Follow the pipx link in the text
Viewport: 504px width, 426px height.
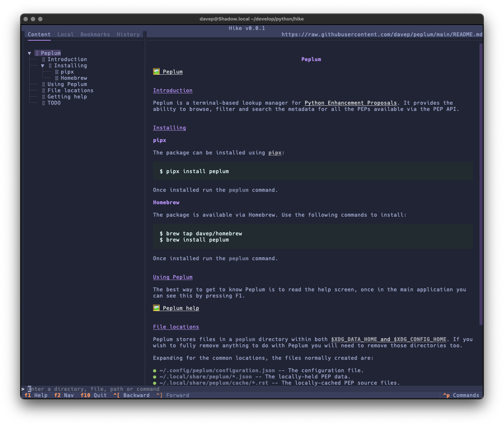[x=275, y=153]
